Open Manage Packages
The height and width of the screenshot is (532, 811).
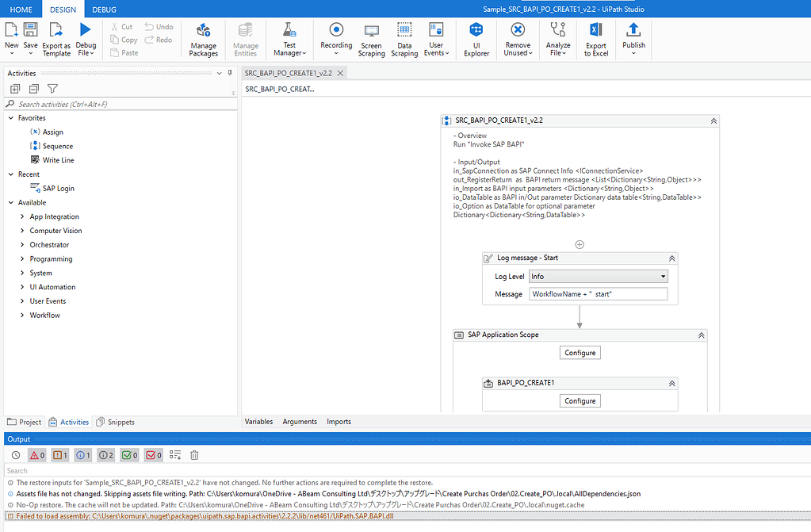click(203, 38)
